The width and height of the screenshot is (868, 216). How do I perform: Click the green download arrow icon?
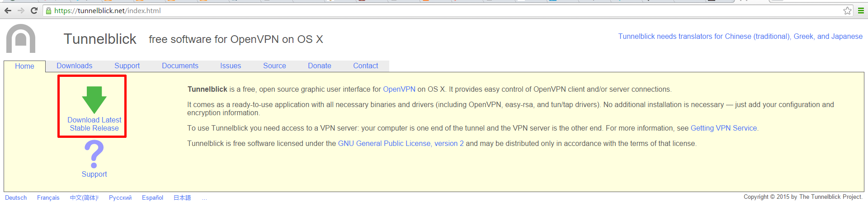tap(94, 100)
